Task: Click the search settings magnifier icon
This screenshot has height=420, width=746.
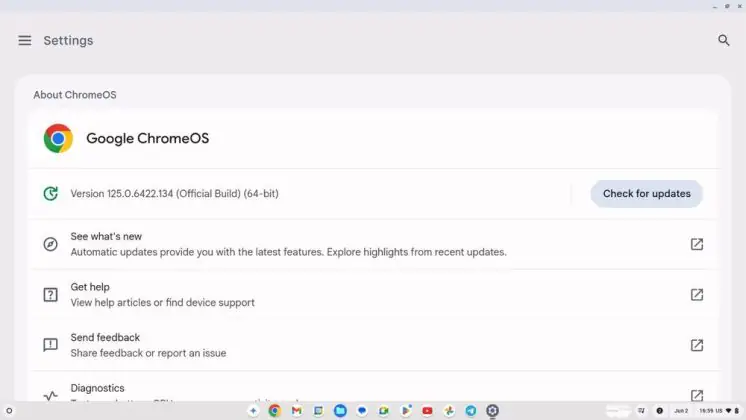Action: coord(724,40)
